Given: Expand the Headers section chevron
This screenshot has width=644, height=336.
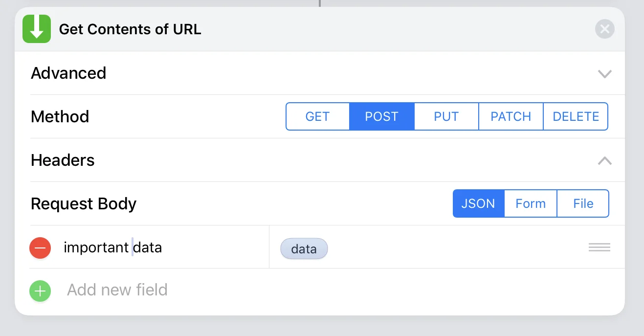Looking at the screenshot, I should click(x=605, y=160).
